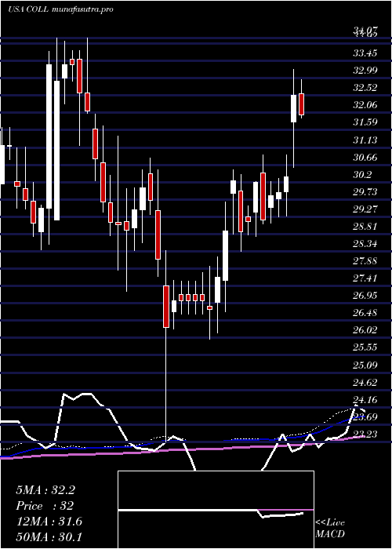
Task: Select the 29.27 price axis label
Action: click(x=365, y=209)
